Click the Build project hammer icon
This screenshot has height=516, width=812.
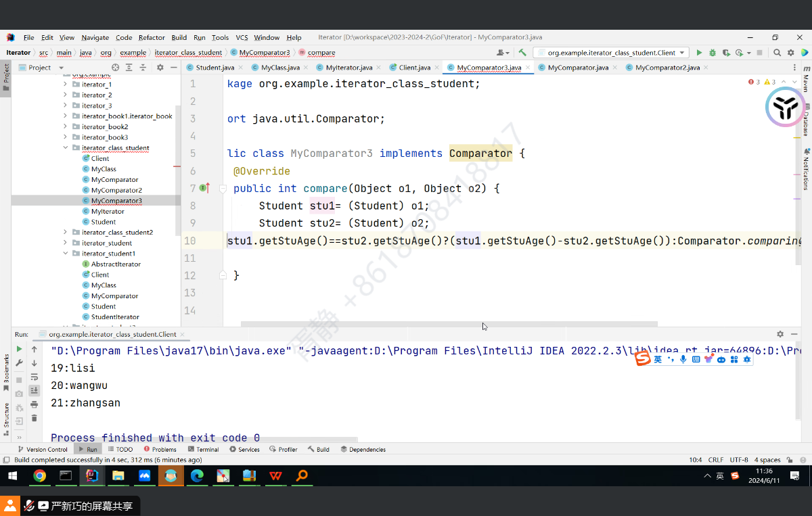click(522, 52)
